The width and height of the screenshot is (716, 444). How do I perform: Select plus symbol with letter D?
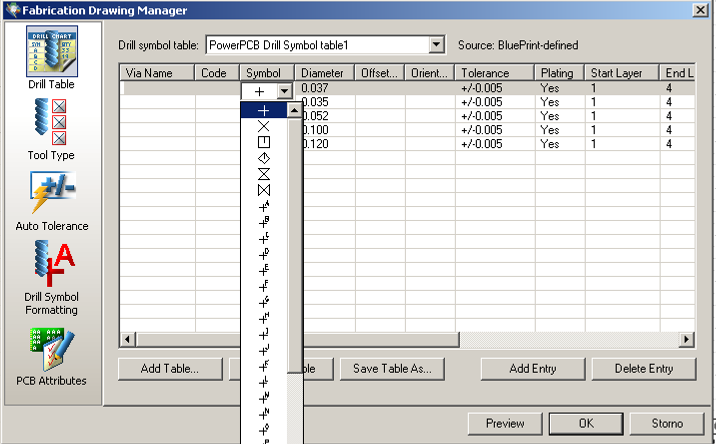(264, 254)
